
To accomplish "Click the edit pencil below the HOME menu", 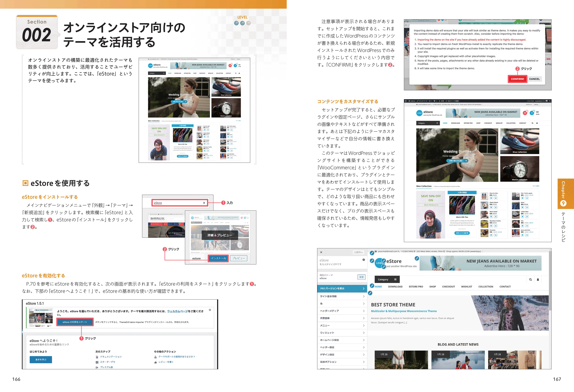I will (x=370, y=293).
